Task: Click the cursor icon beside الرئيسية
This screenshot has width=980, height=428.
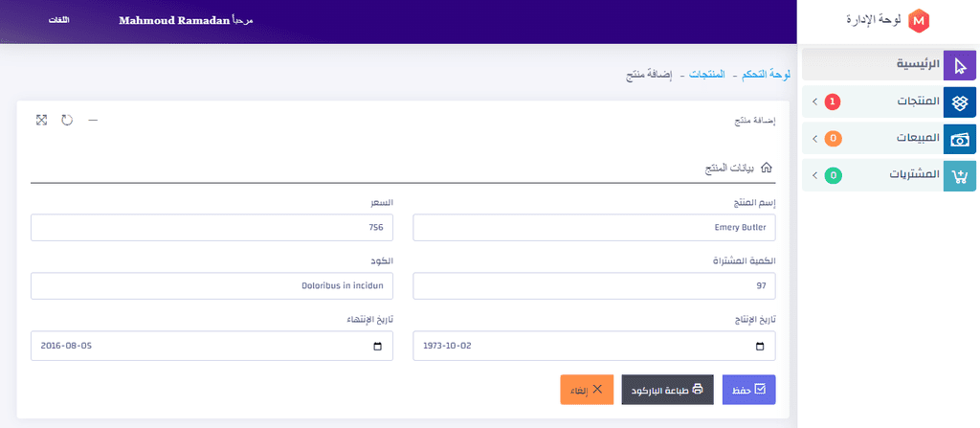Action: point(959,65)
